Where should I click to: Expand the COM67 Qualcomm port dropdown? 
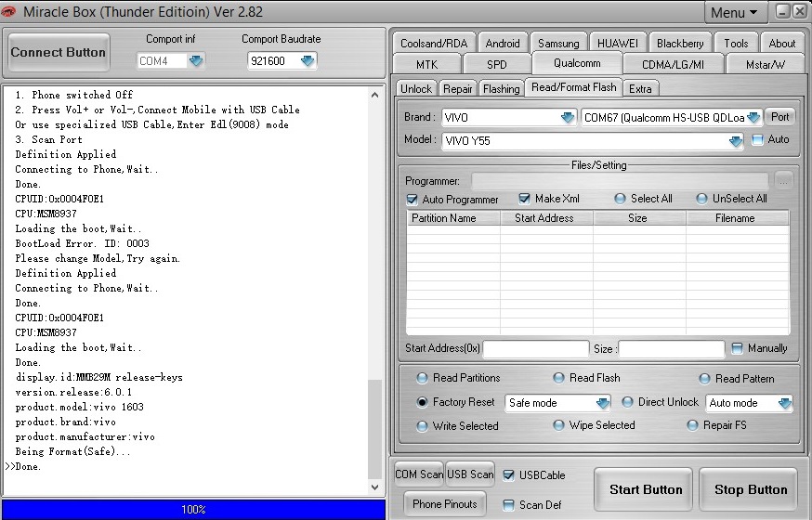click(753, 117)
